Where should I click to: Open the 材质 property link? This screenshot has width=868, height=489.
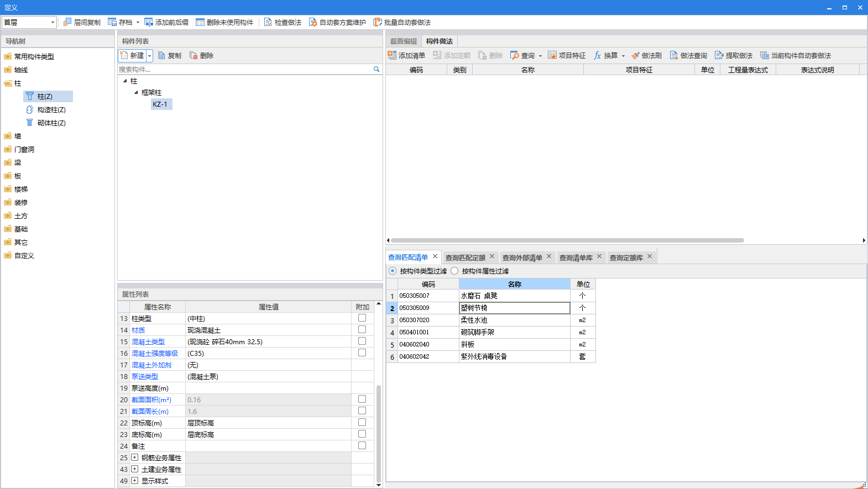coord(138,330)
